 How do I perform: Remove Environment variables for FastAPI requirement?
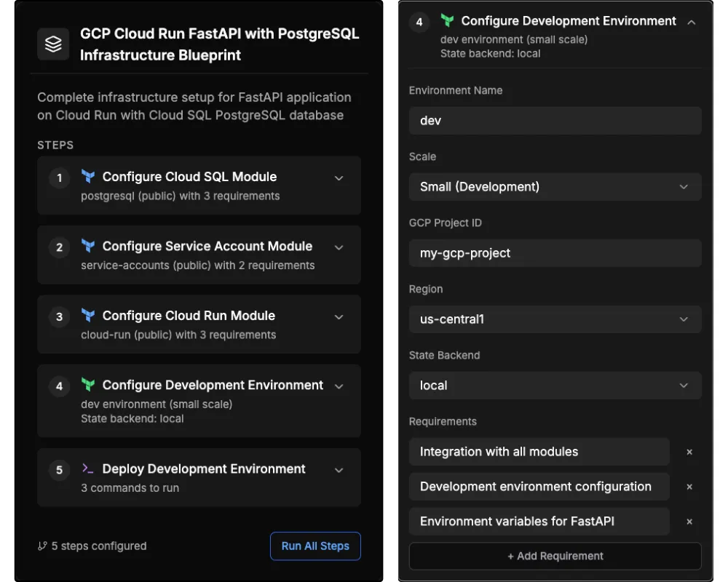pos(689,522)
